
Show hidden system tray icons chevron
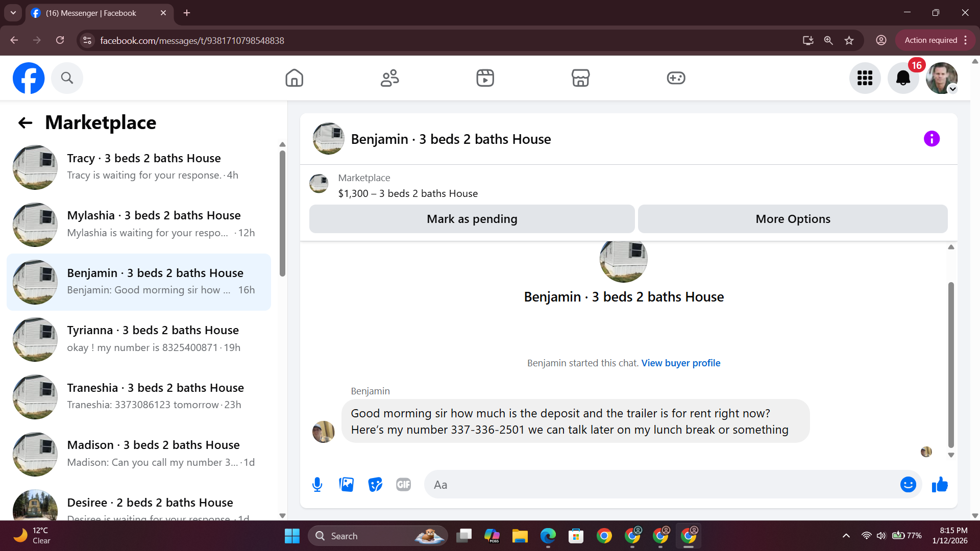846,536
